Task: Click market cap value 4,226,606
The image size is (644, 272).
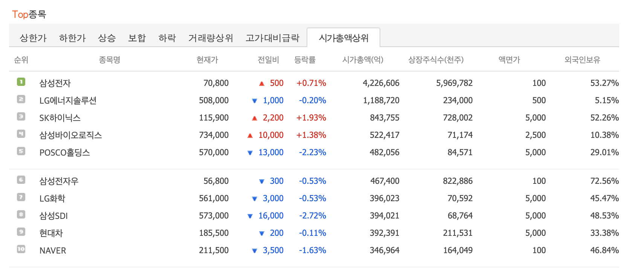Action: 381,83
